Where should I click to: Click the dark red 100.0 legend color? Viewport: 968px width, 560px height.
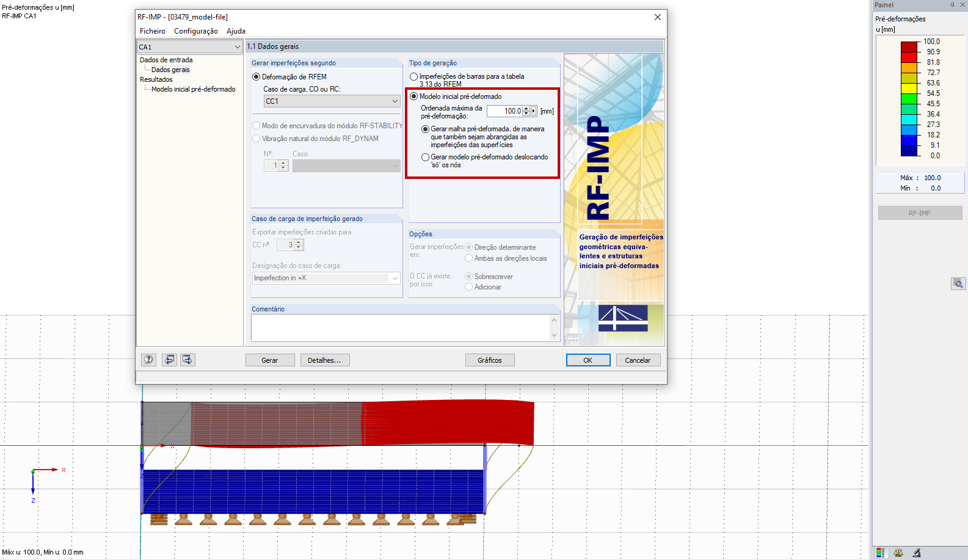909,47
